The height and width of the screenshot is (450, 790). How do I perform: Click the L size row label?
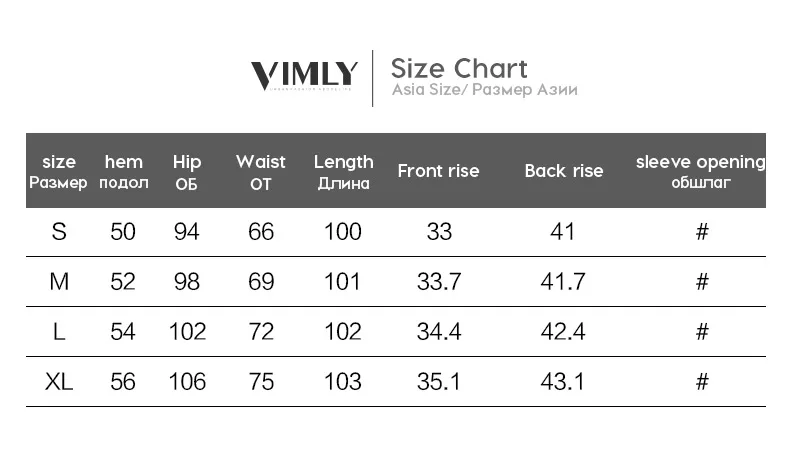59,332
